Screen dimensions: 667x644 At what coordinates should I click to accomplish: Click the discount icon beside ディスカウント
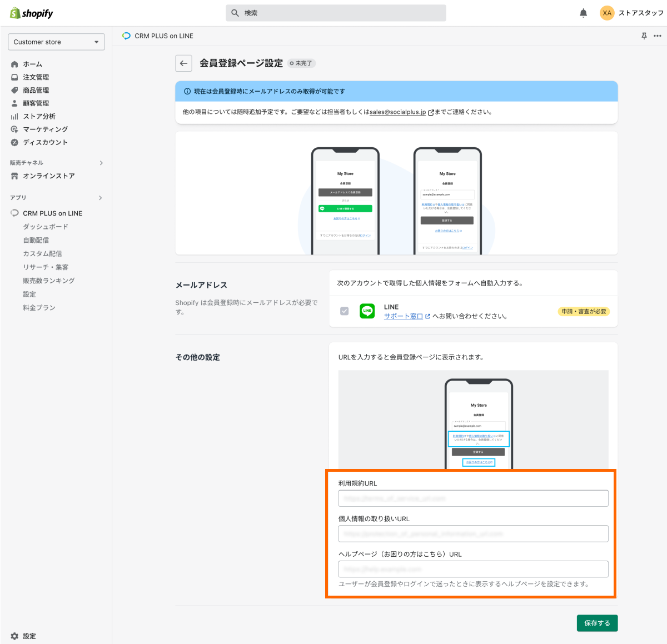[x=14, y=142]
